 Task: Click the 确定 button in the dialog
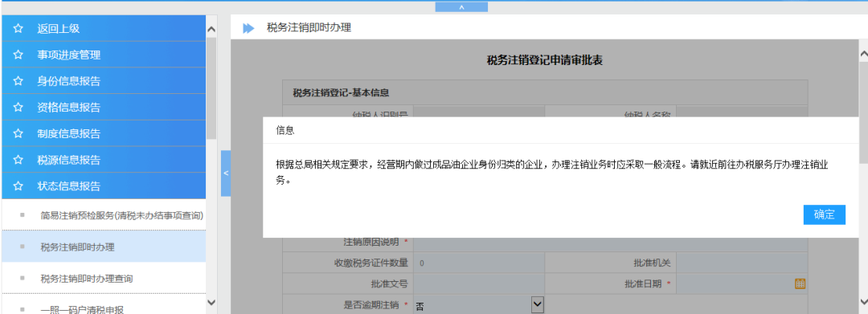[x=825, y=214]
